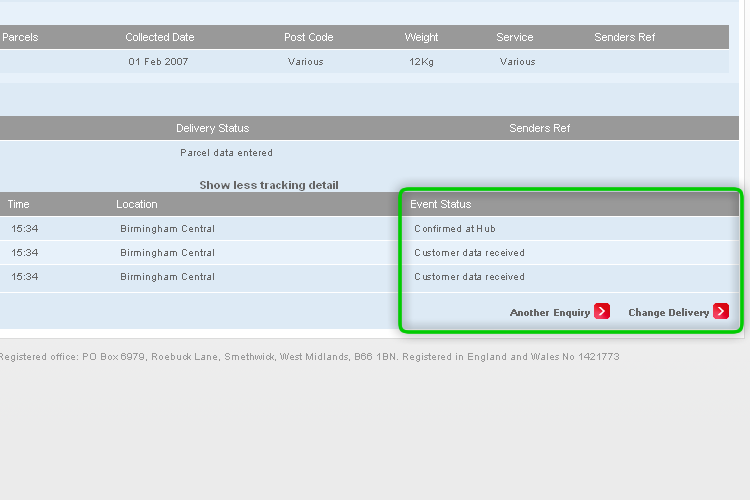Click the 01 Feb 2007 date cell
The height and width of the screenshot is (500, 750).
(158, 62)
